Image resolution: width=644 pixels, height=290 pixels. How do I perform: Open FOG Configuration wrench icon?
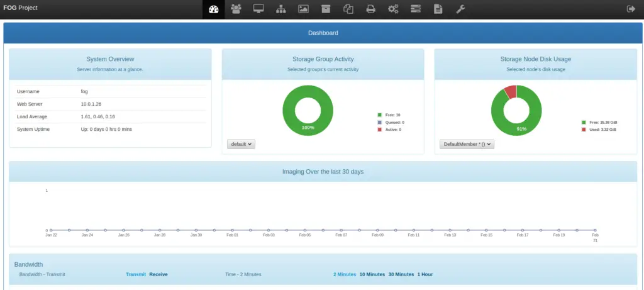point(460,9)
